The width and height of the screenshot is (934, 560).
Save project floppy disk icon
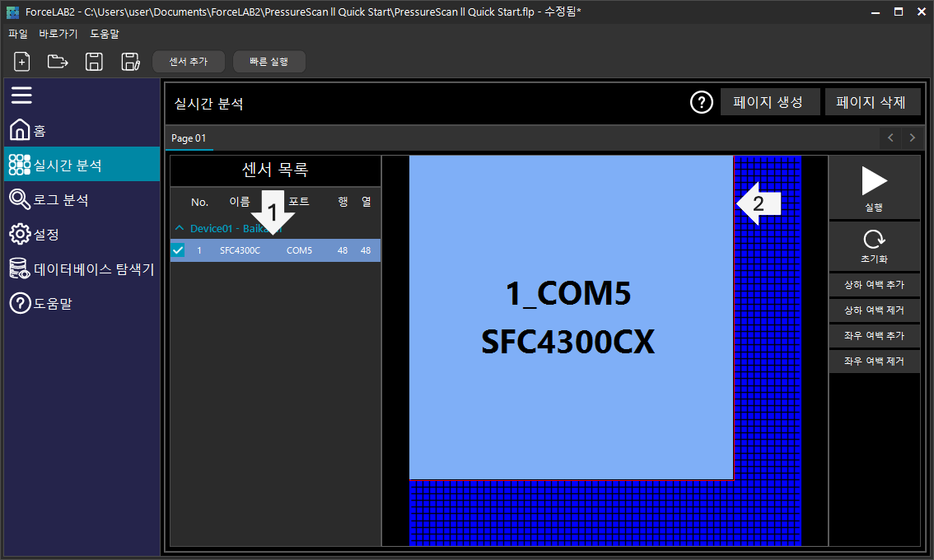pyautogui.click(x=94, y=62)
